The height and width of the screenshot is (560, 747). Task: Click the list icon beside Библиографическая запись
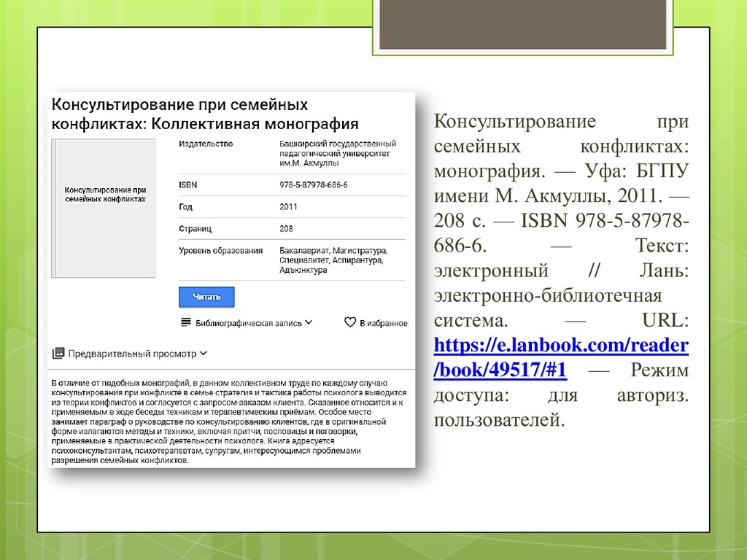pyautogui.click(x=186, y=322)
